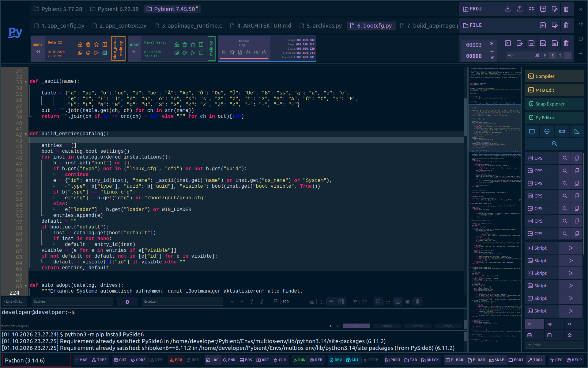Image resolution: width=588 pixels, height=368 pixels.
Task: Click the undo arrow in the themes.py card
Action: point(248,52)
